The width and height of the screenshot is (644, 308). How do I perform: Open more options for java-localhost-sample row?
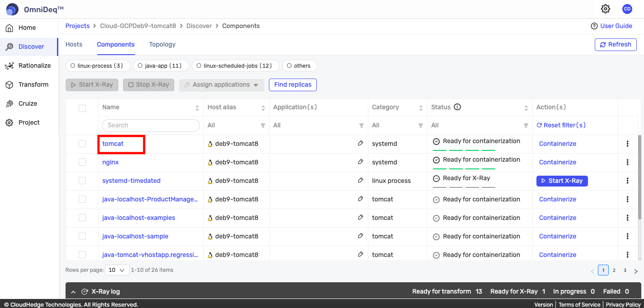pyautogui.click(x=627, y=236)
